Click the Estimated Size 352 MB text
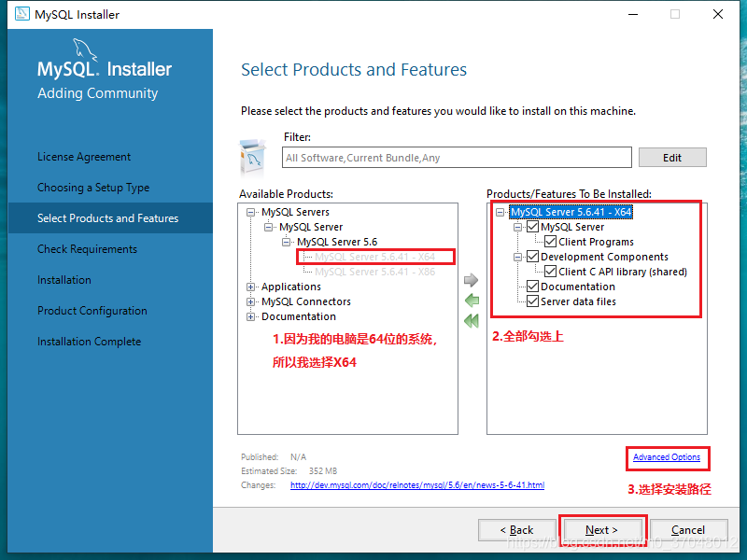The width and height of the screenshot is (747, 560). point(289,471)
